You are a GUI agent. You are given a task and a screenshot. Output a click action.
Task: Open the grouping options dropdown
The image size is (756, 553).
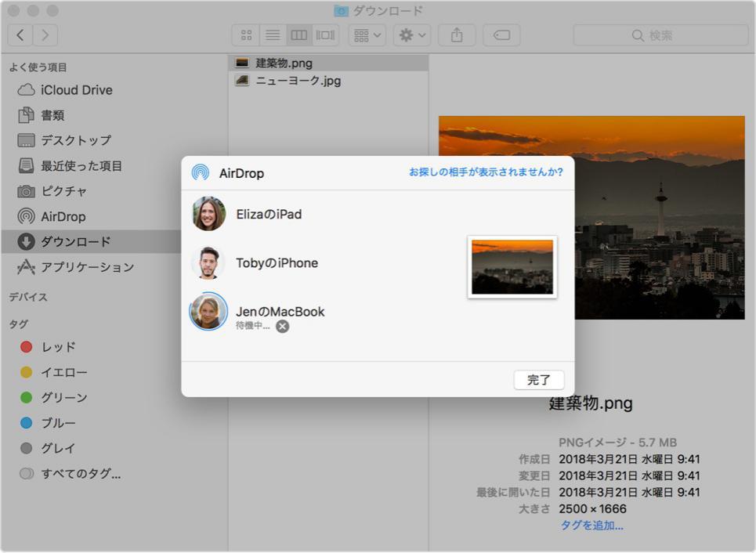[x=366, y=34]
